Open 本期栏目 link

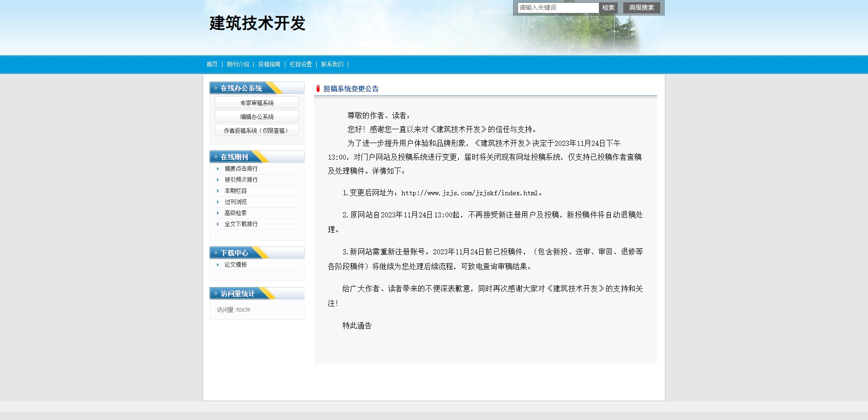[235, 191]
